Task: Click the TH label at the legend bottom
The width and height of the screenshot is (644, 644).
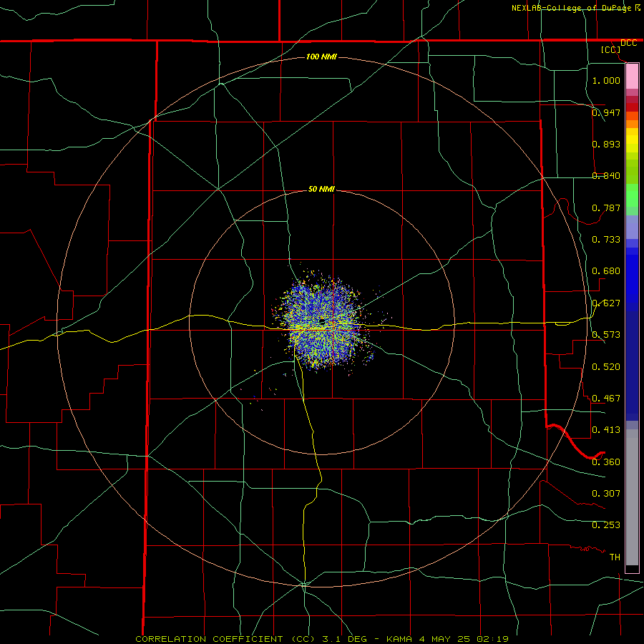Action: [x=615, y=557]
